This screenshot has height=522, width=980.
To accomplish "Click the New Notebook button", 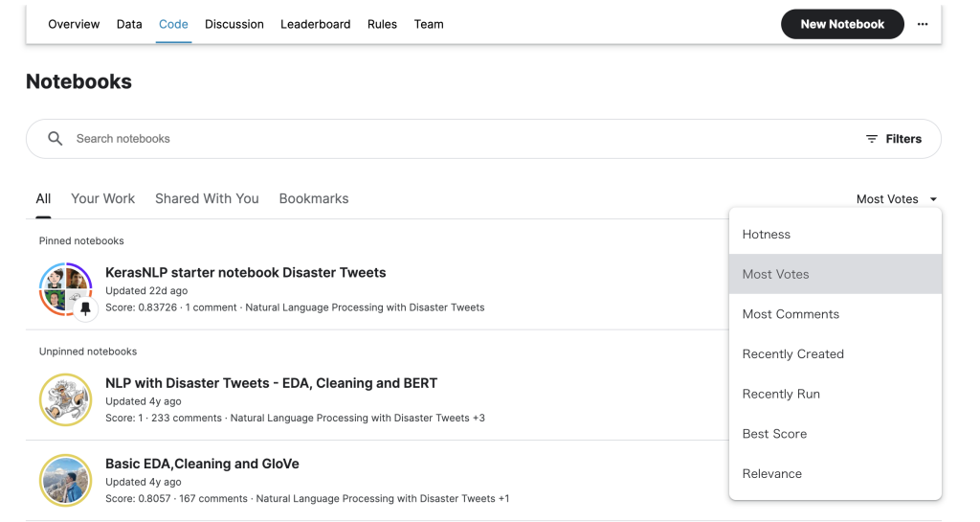I will coord(842,24).
